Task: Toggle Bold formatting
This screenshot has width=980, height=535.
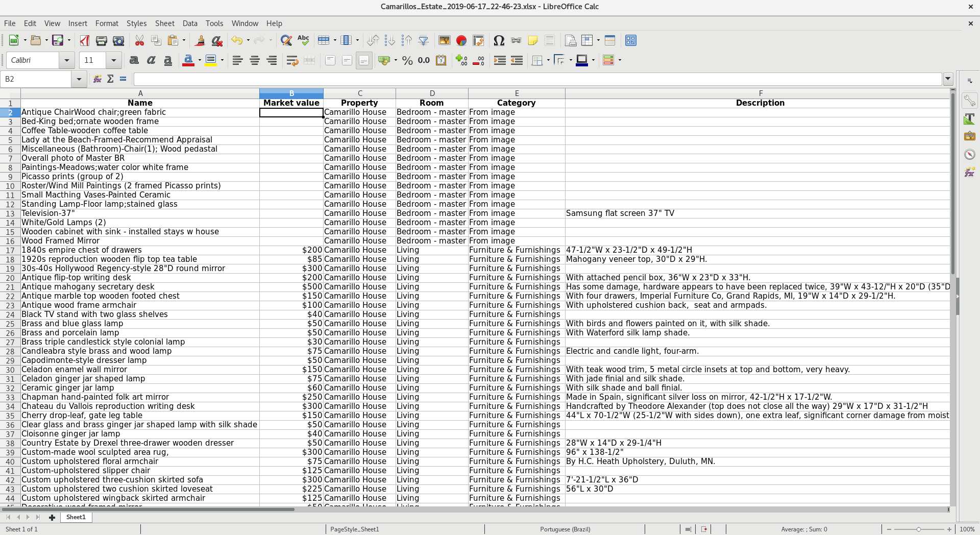Action: pos(134,60)
